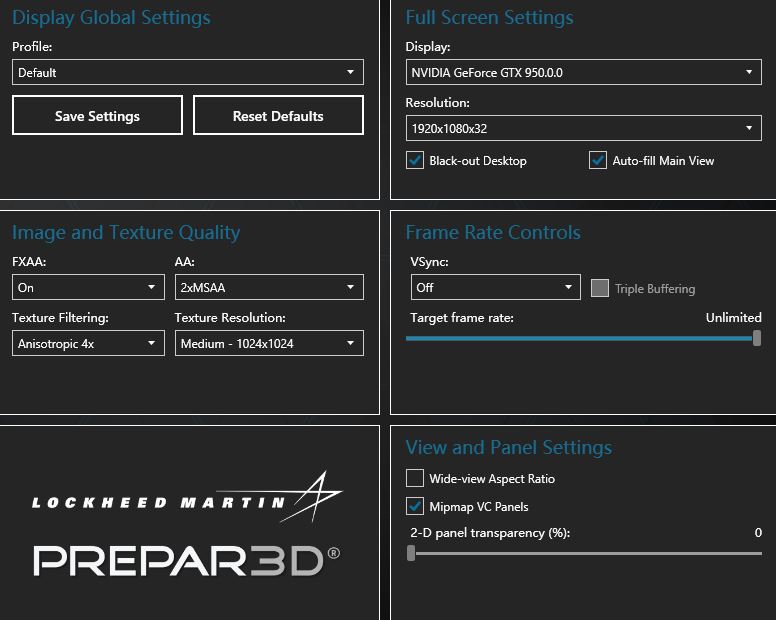Open the Texture Resolution dropdown showing Medium 1024x1024
This screenshot has height=620, width=776.
pos(269,343)
